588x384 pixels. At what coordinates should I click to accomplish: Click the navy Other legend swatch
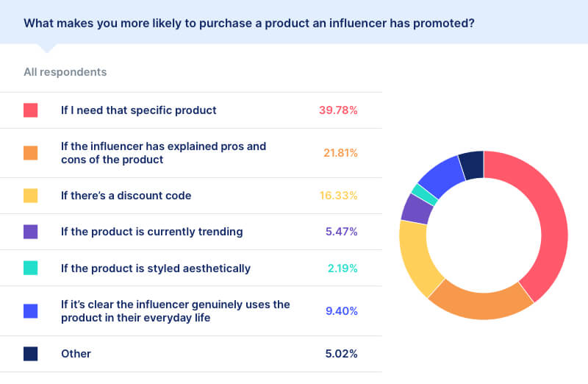(30, 354)
